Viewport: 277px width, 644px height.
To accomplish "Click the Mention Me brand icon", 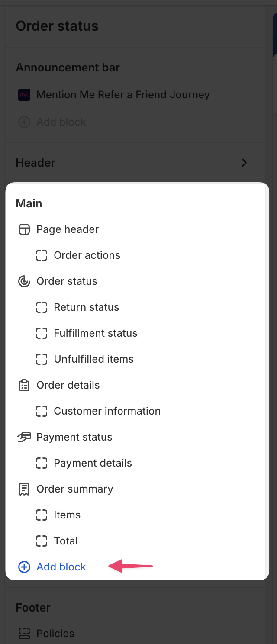I will 24,95.
